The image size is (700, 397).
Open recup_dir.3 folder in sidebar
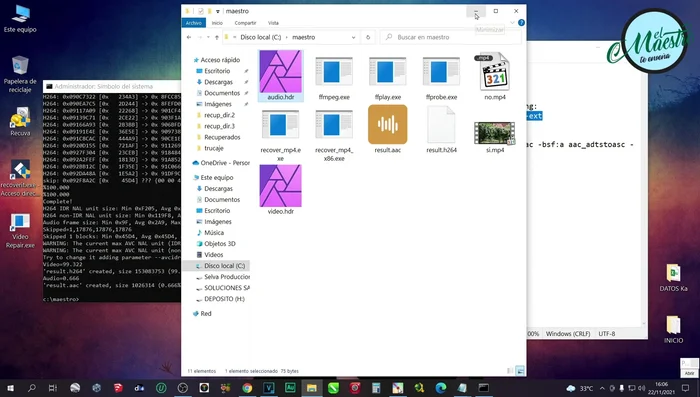(x=219, y=126)
